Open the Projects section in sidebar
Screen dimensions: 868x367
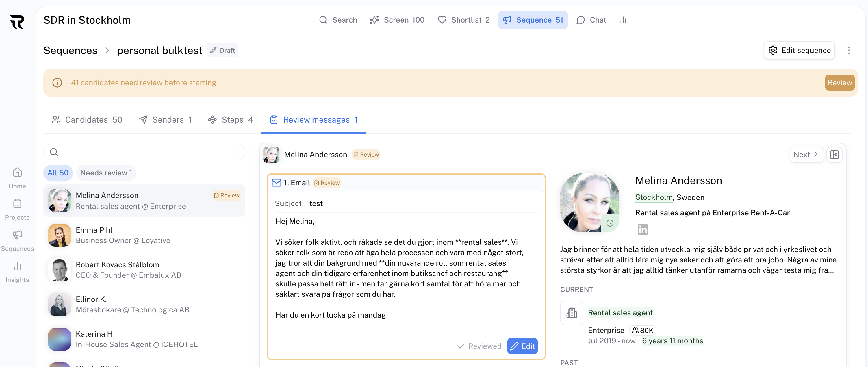click(17, 209)
